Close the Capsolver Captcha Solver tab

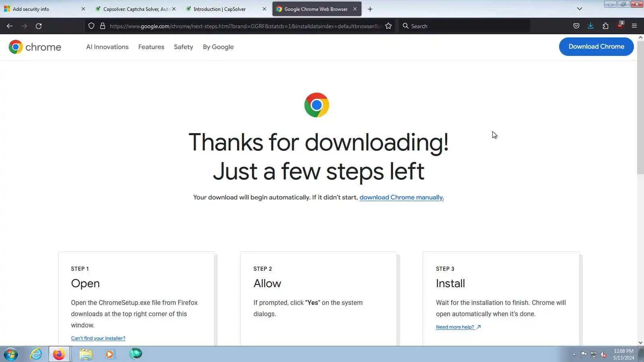[174, 9]
